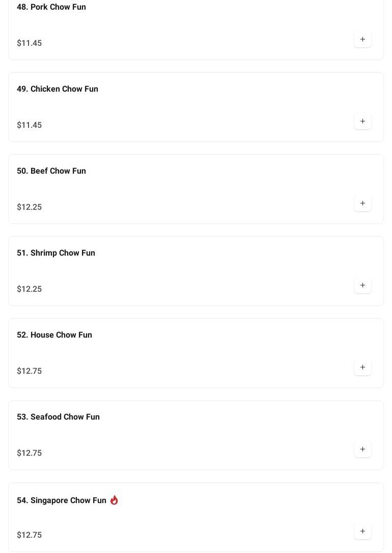Click the $12.25 price of Beef Chow Fun

point(30,207)
